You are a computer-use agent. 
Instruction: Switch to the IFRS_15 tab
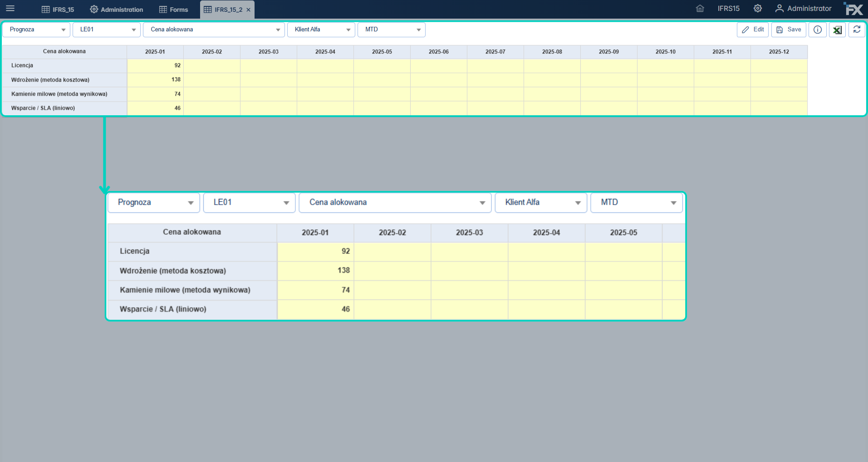click(x=58, y=10)
